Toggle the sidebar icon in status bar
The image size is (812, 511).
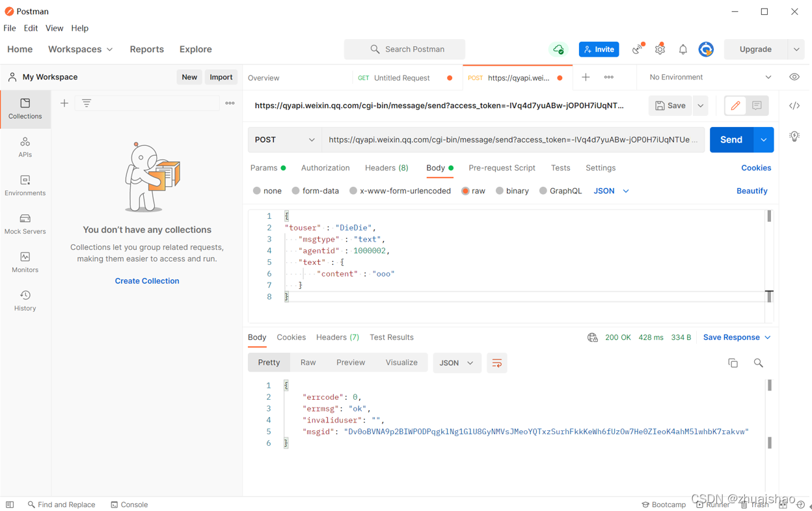coord(10,504)
